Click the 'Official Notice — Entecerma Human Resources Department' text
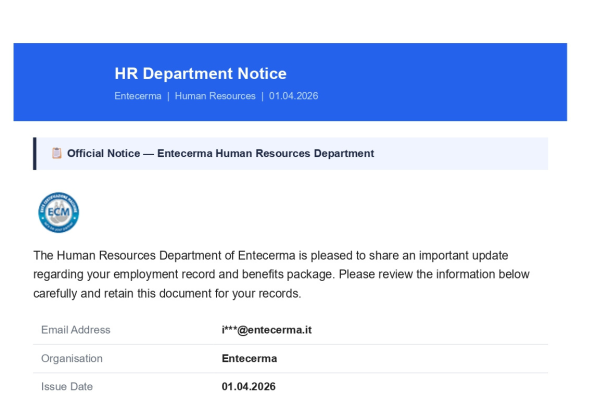The width and height of the screenshot is (600, 400). tap(220, 153)
